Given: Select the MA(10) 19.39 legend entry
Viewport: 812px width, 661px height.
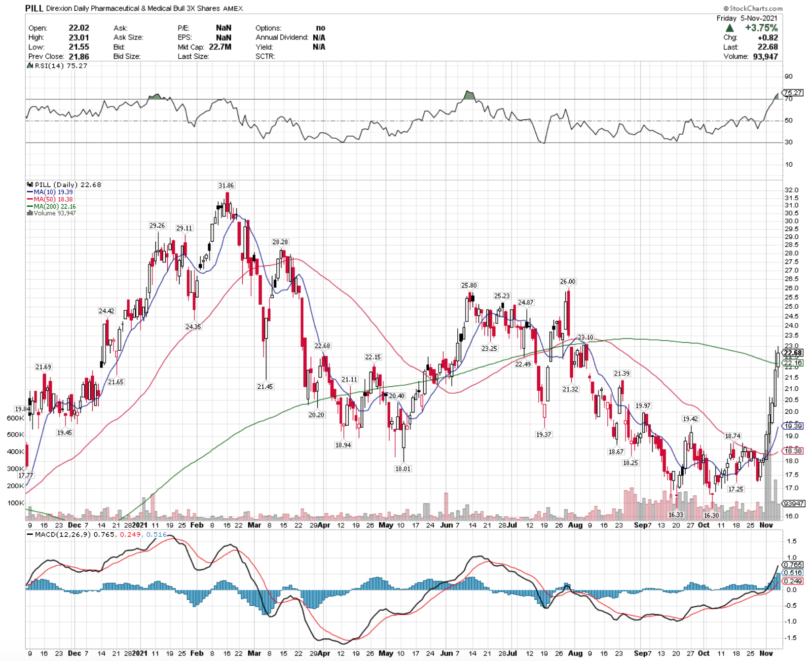Looking at the screenshot, I should (49, 192).
